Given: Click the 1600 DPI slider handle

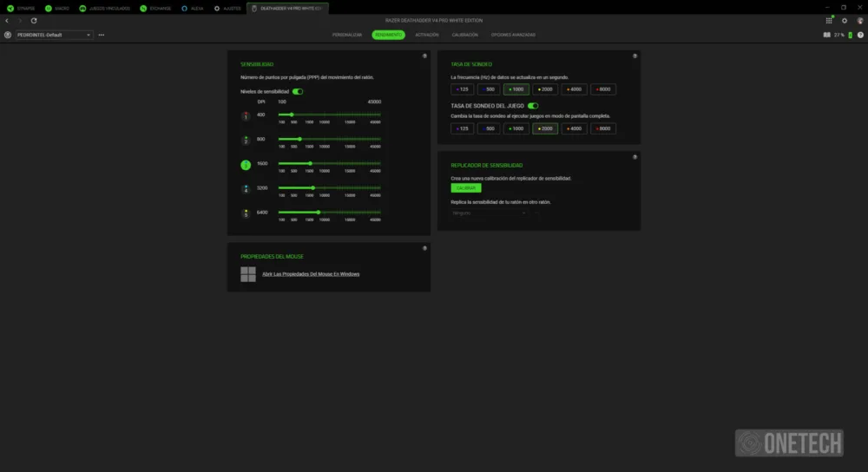Looking at the screenshot, I should pyautogui.click(x=310, y=163).
